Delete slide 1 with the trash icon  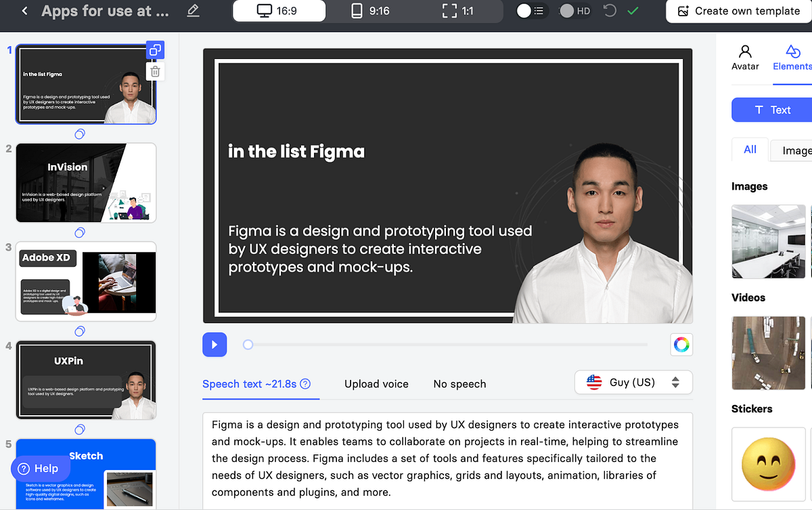coord(155,71)
